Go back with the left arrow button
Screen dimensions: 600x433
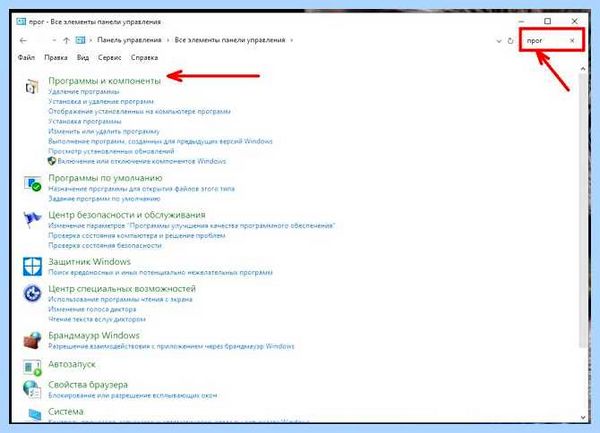pyautogui.click(x=23, y=40)
